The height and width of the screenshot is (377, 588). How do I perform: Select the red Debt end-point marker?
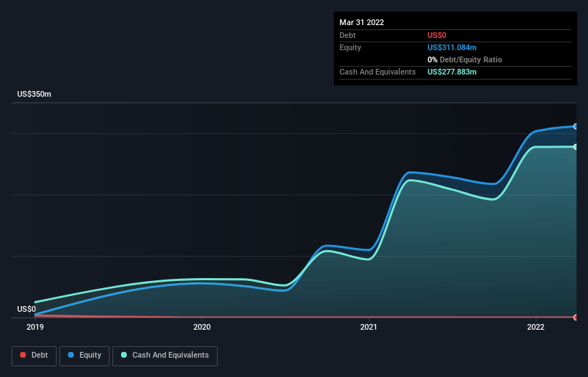pyautogui.click(x=576, y=318)
